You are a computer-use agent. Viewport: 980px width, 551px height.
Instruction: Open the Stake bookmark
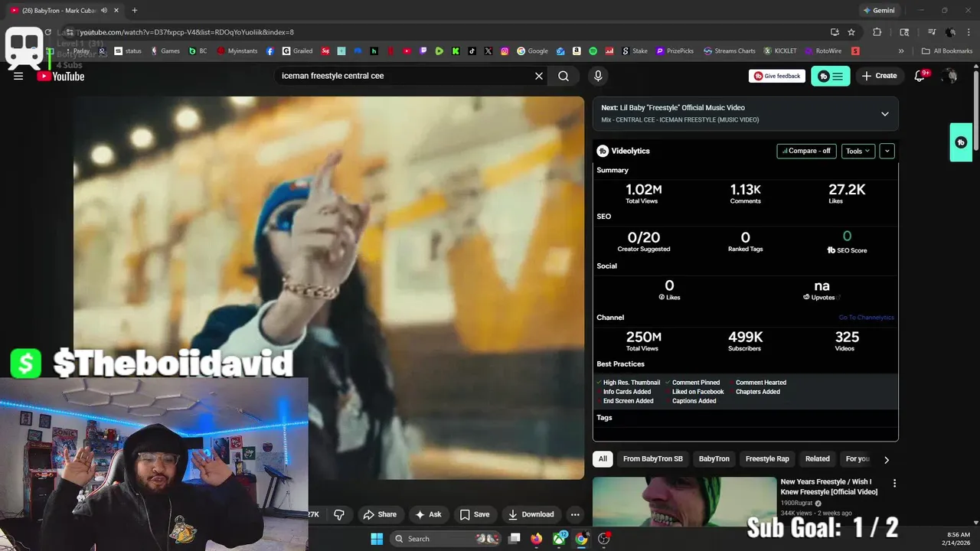click(x=635, y=51)
